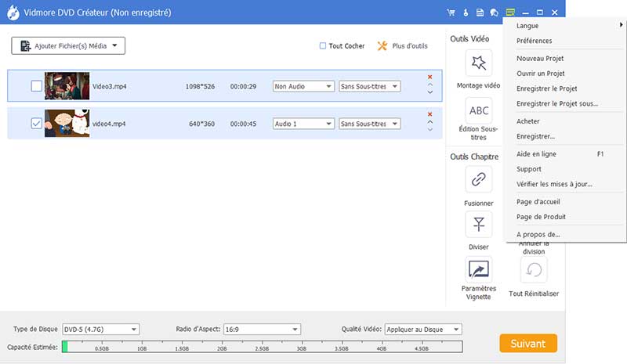Choose Nouveau Projet in the menu
The image size is (627, 364).
pyautogui.click(x=540, y=59)
